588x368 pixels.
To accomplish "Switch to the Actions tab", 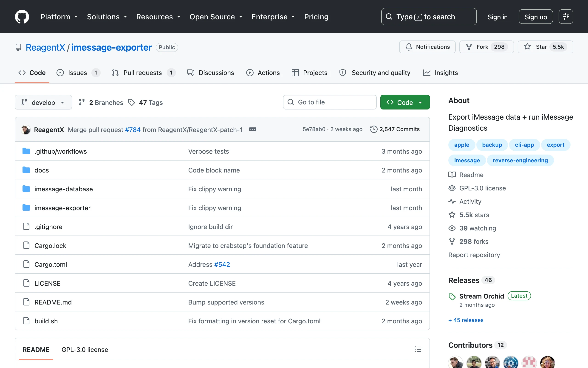I will click(x=263, y=72).
